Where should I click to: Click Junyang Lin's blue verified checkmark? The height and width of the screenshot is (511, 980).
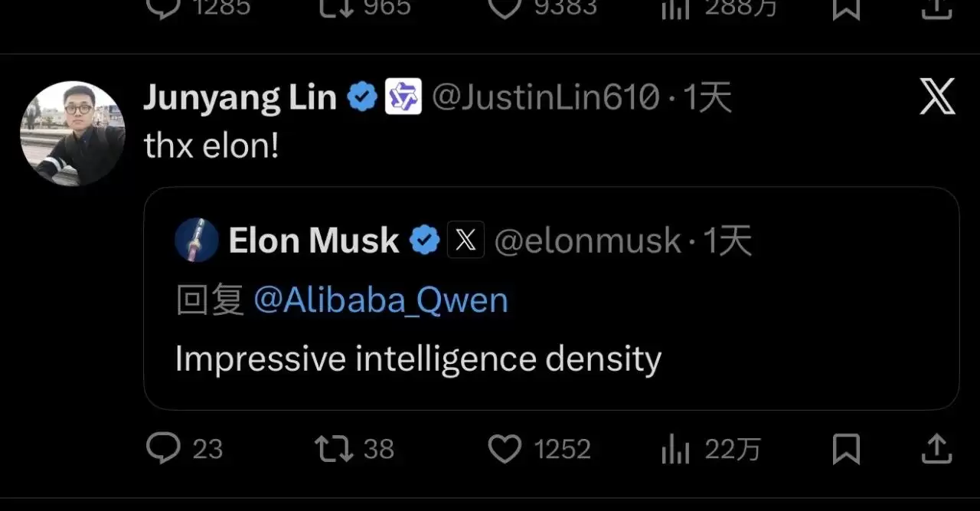click(361, 97)
